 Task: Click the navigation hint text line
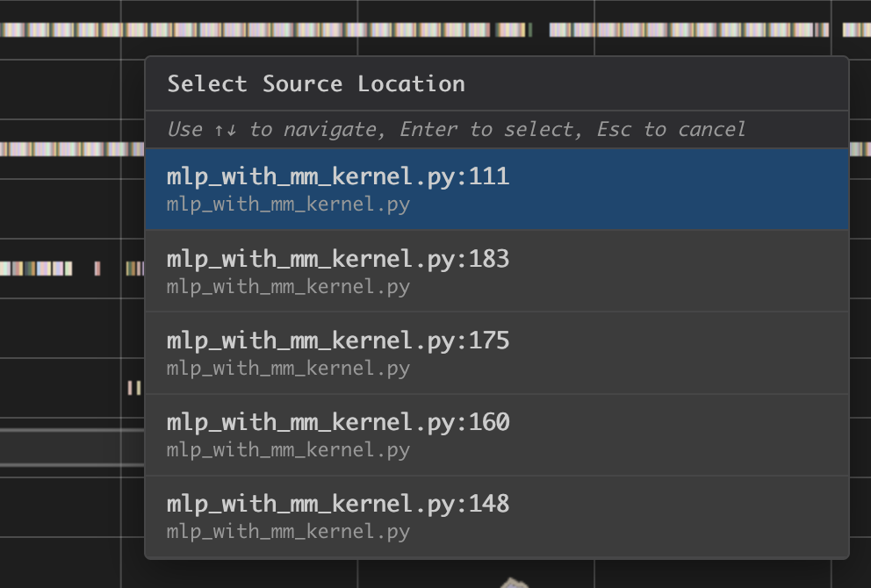pos(457,130)
